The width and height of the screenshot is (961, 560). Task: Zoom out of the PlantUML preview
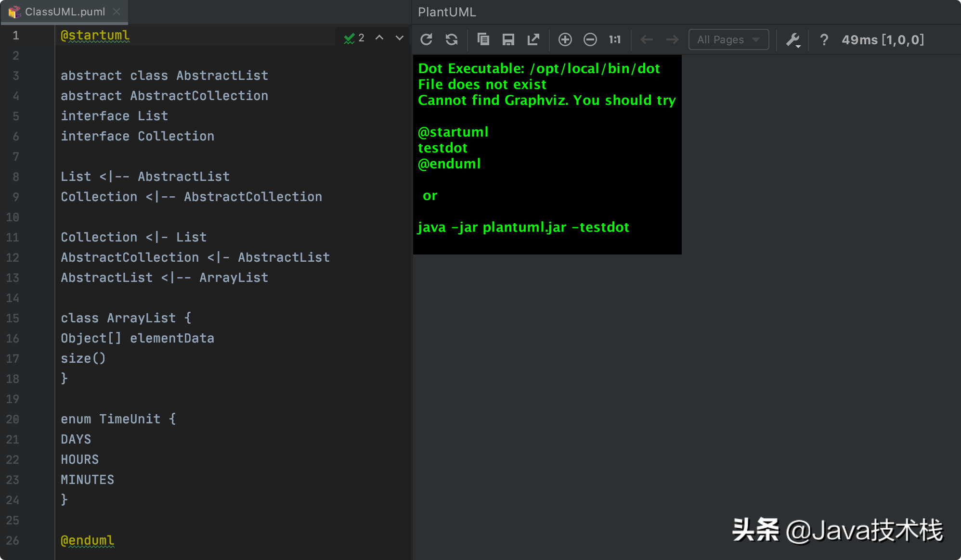pos(590,39)
